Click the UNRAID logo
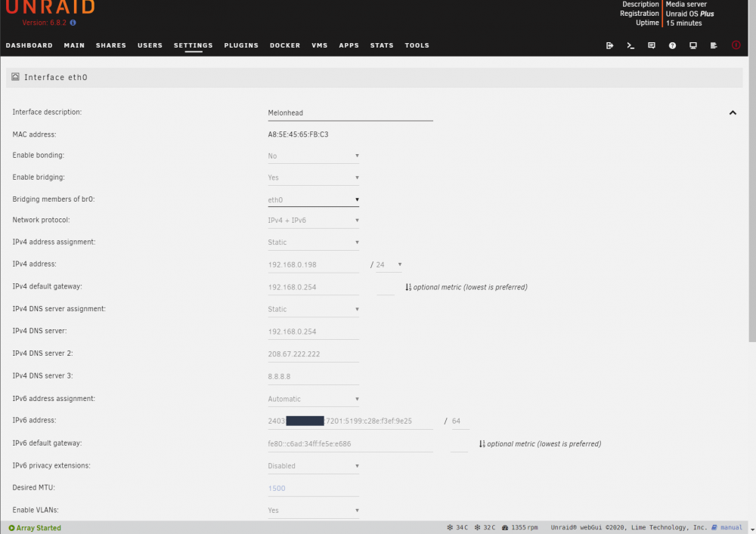This screenshot has width=756, height=534. click(50, 8)
